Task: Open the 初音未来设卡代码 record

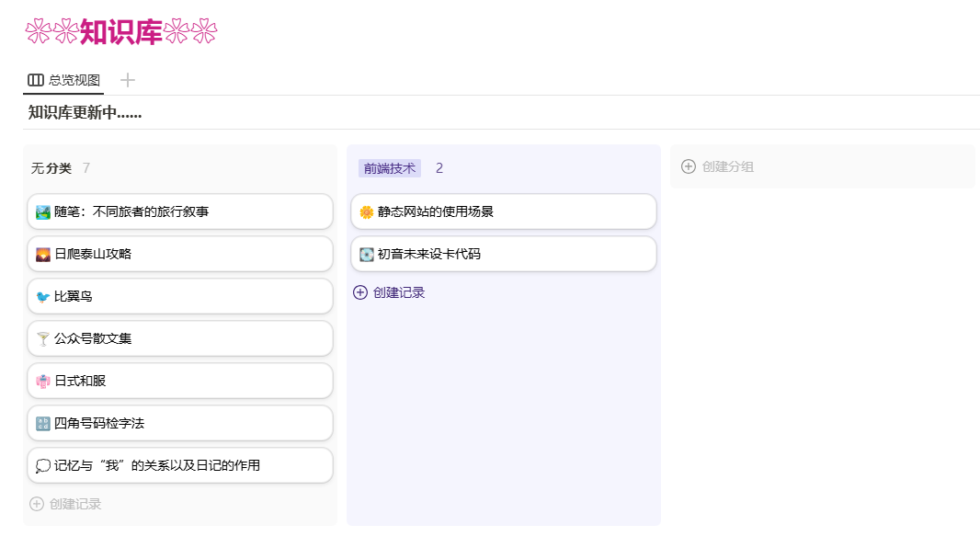Action: pos(504,254)
